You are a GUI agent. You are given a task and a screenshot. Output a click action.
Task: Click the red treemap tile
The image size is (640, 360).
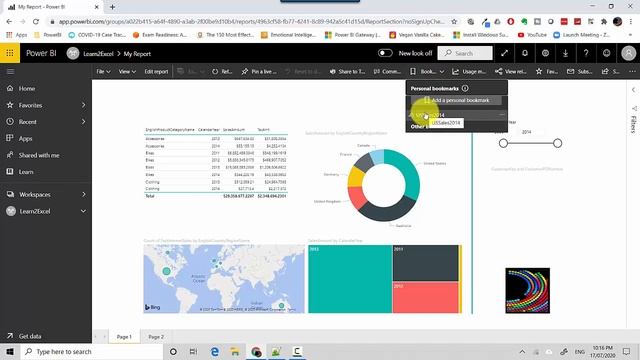(425, 298)
